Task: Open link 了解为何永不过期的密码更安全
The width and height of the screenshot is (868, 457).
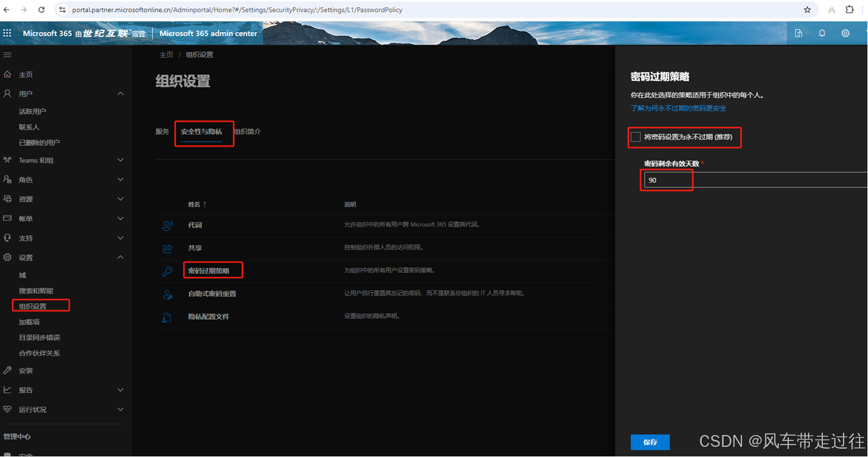Action: 678,109
